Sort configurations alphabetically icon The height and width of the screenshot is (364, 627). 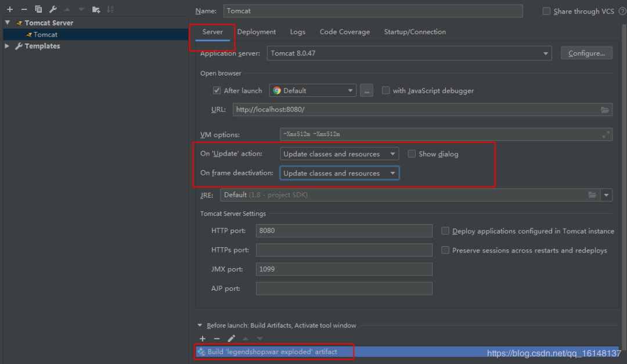(x=110, y=9)
